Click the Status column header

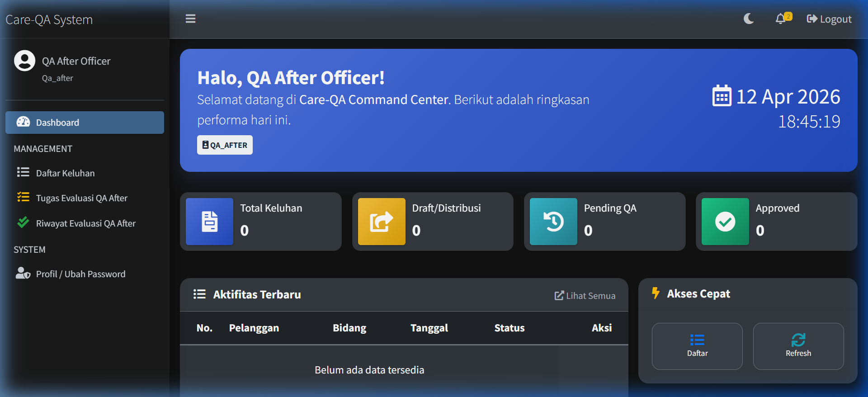pos(509,328)
